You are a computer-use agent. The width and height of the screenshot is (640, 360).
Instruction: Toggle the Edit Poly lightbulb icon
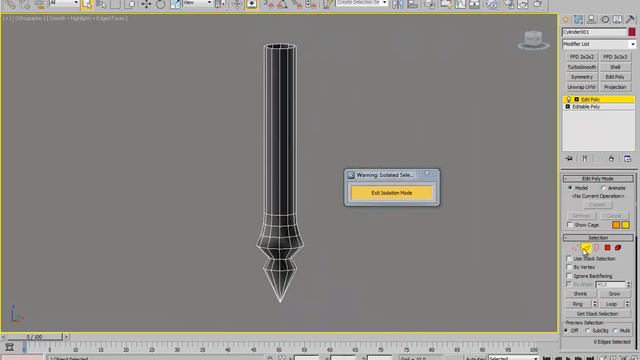click(x=569, y=100)
